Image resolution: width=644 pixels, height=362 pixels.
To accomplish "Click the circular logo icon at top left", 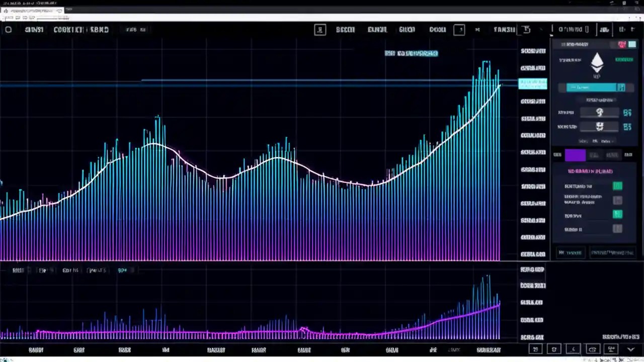I will tap(8, 30).
